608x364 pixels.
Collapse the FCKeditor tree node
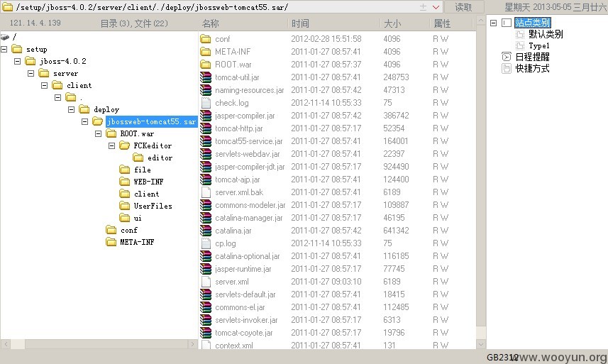(x=111, y=145)
